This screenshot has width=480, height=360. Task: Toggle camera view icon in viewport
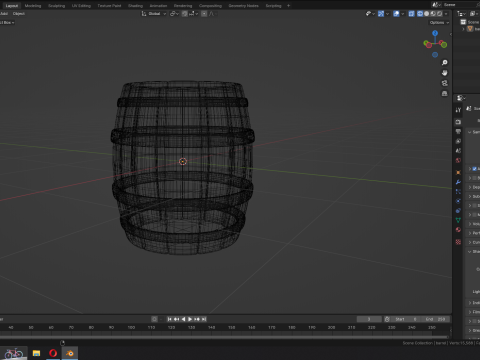[444, 83]
